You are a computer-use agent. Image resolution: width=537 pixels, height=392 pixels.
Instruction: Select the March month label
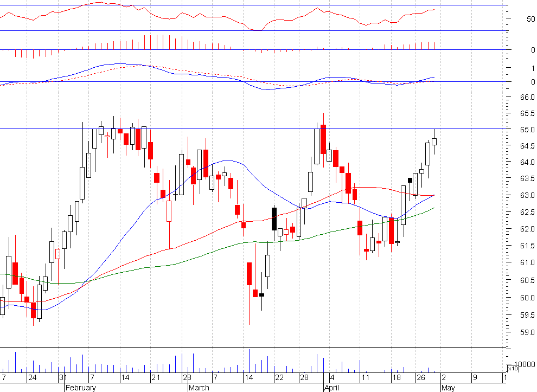point(199,388)
